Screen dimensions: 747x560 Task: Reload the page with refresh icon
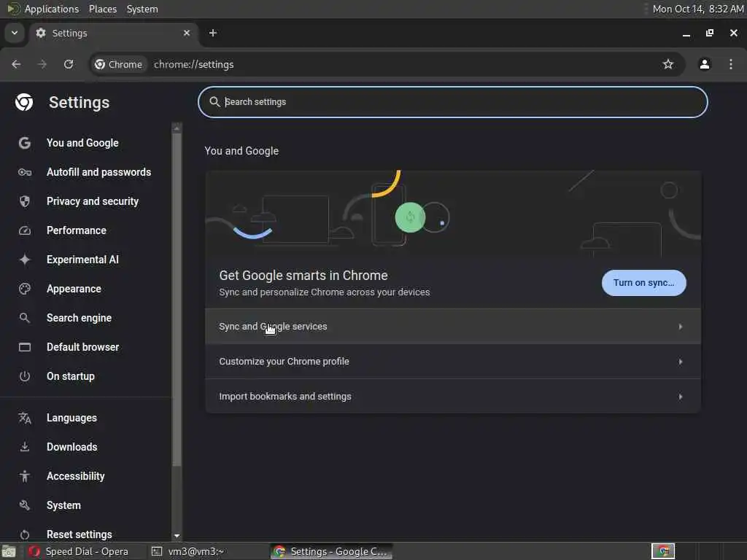(x=69, y=64)
